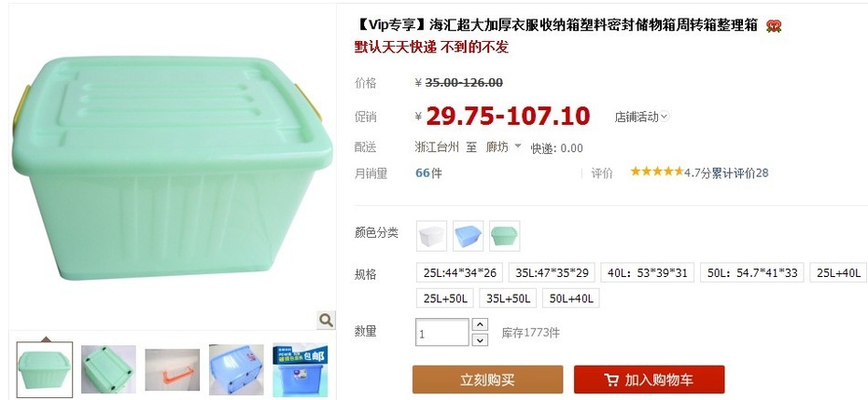View the orange handle thumbnail image
The width and height of the screenshot is (868, 400).
172,369
